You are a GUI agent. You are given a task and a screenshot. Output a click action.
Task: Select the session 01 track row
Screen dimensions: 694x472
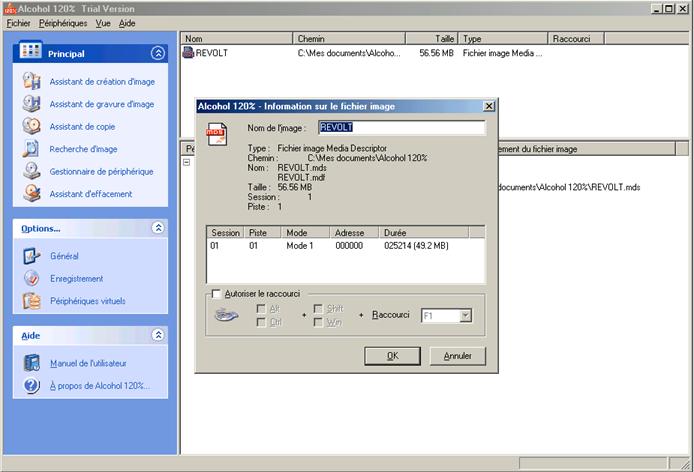coord(346,246)
